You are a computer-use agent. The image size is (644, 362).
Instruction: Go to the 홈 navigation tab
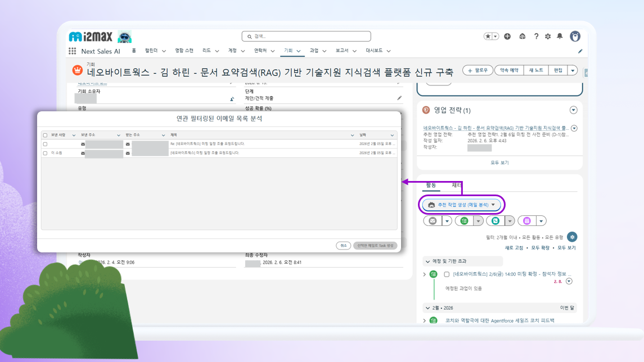(134, 51)
